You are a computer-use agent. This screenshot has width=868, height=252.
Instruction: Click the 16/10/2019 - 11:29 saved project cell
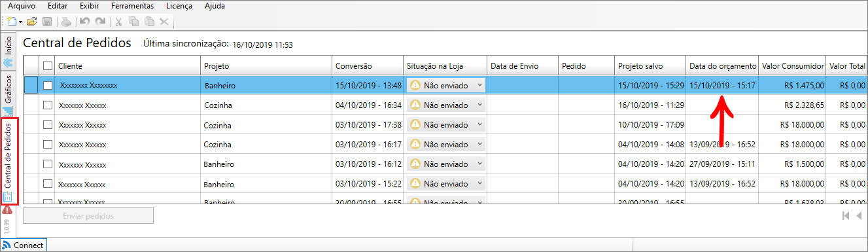click(x=650, y=105)
